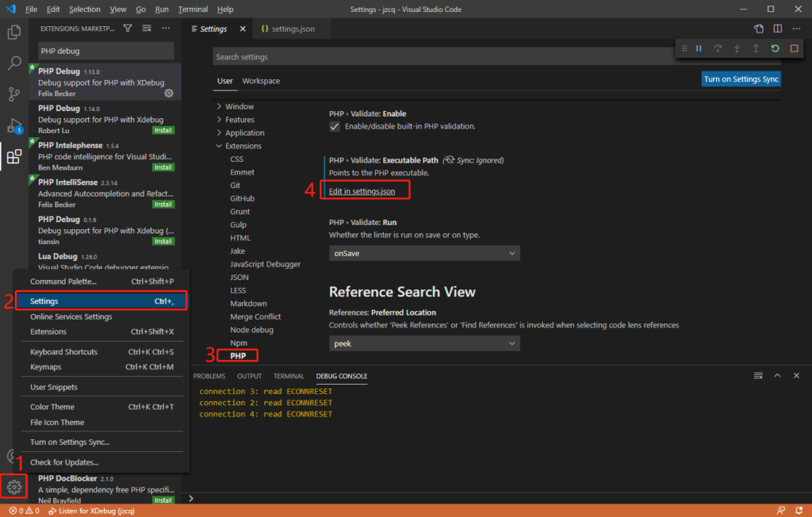Select the OUTPUT panel tab
The image size is (812, 517).
coord(250,376)
